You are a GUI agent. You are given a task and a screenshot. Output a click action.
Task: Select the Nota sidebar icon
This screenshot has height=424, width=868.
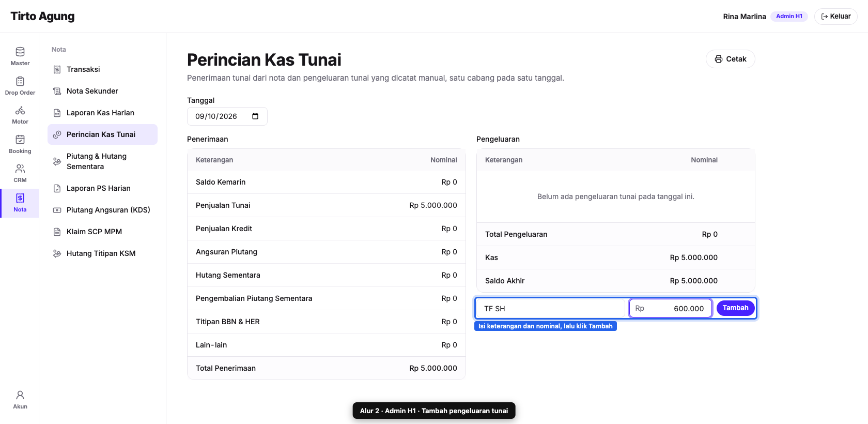tap(20, 203)
